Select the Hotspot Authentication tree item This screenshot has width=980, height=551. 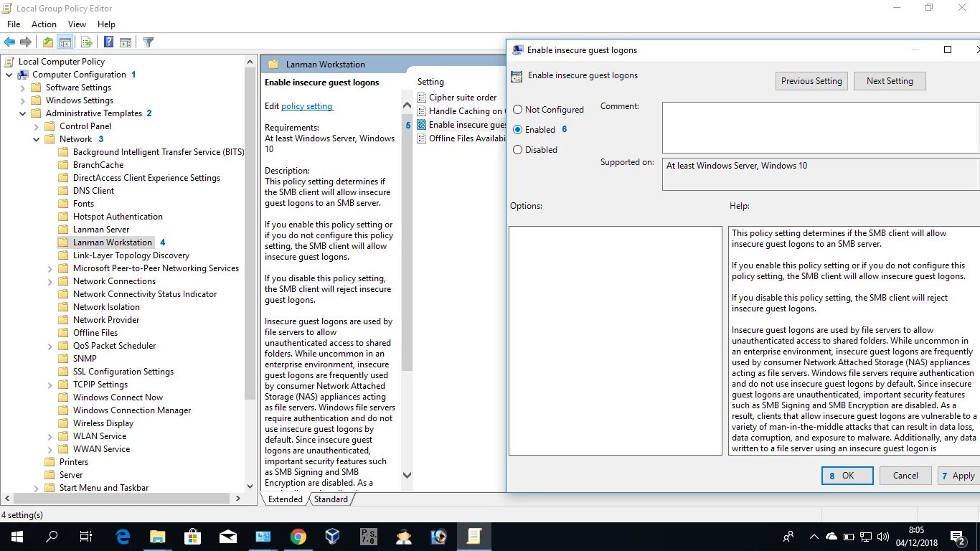pos(118,217)
